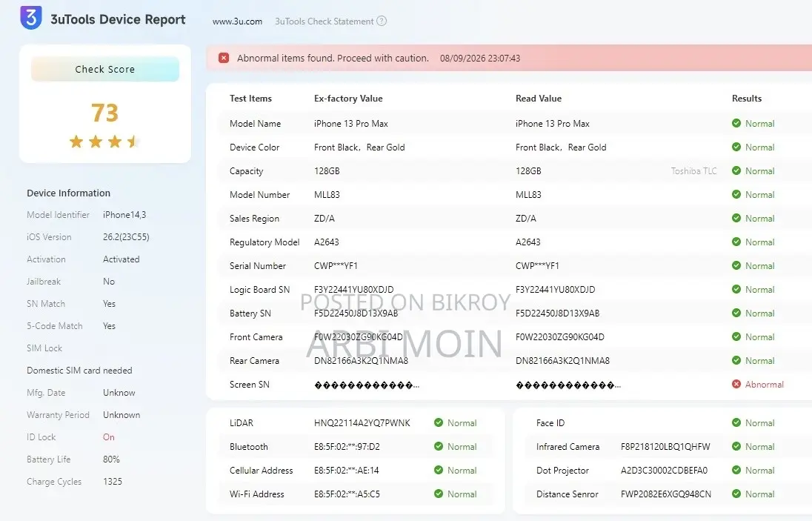This screenshot has width=812, height=521.
Task: Click the score value 73
Action: click(104, 113)
